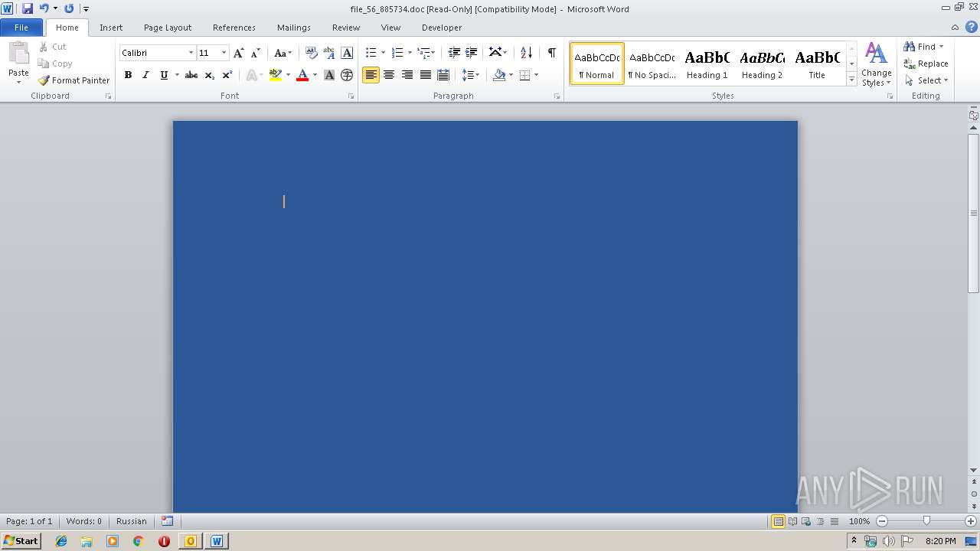This screenshot has width=980, height=551.
Task: Open the File tab
Action: point(21,28)
